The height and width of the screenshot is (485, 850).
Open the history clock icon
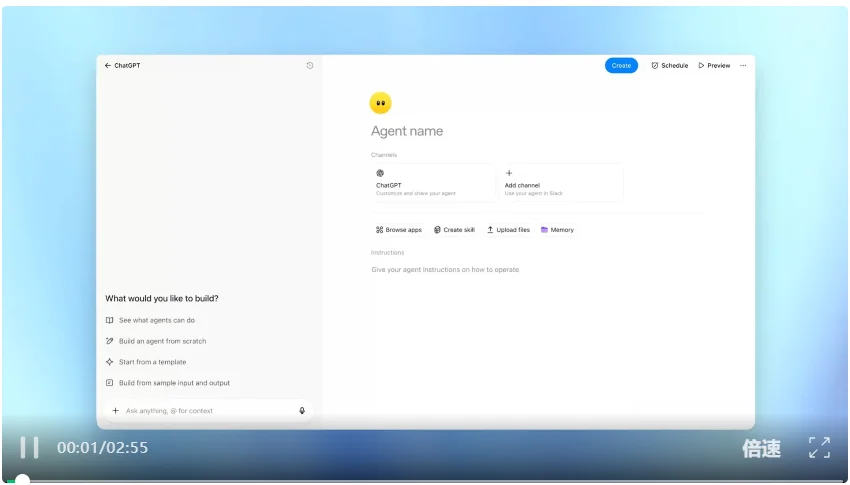(310, 66)
